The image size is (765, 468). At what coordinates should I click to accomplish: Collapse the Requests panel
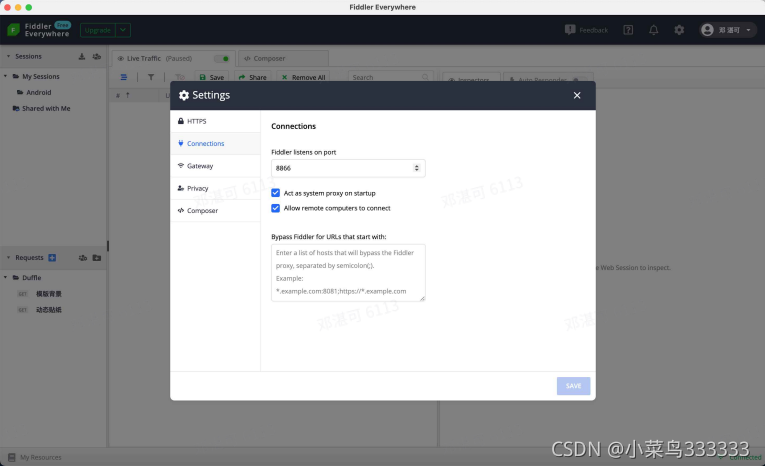click(8, 258)
